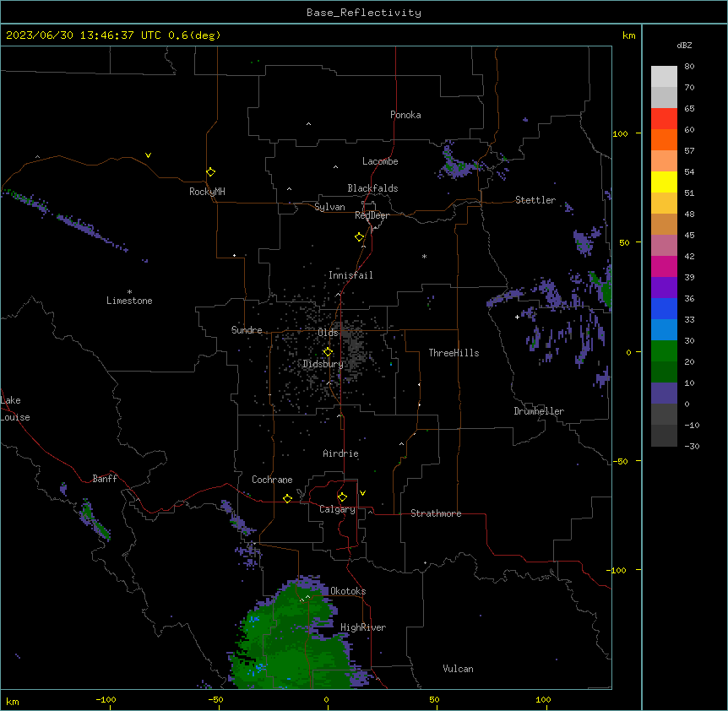Click the -100 label on the bottom axis

pos(106,699)
